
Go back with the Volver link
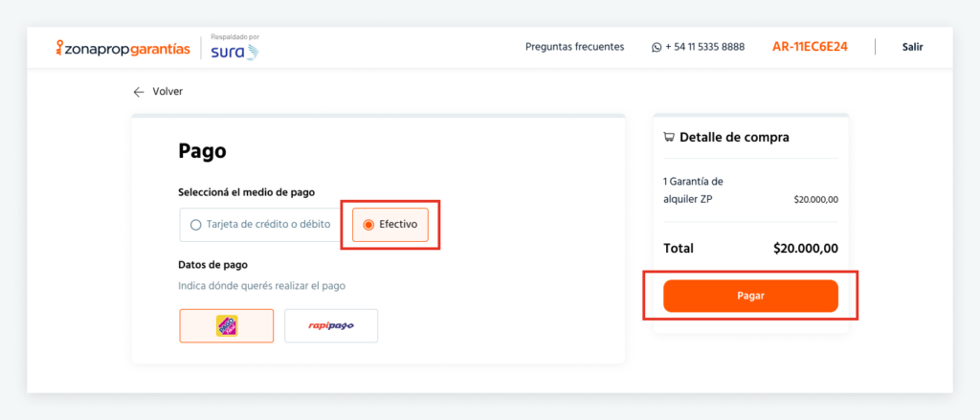click(167, 92)
